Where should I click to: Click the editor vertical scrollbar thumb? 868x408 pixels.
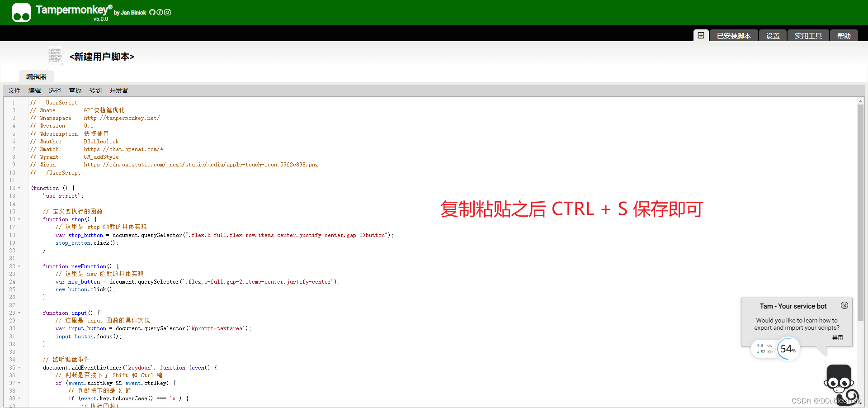860,213
